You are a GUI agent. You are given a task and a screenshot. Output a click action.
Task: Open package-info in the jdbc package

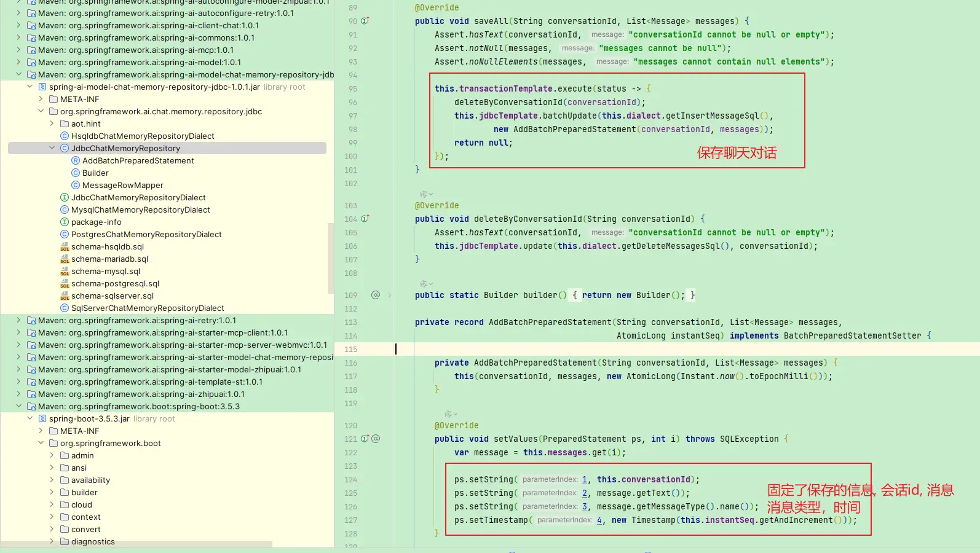(96, 222)
